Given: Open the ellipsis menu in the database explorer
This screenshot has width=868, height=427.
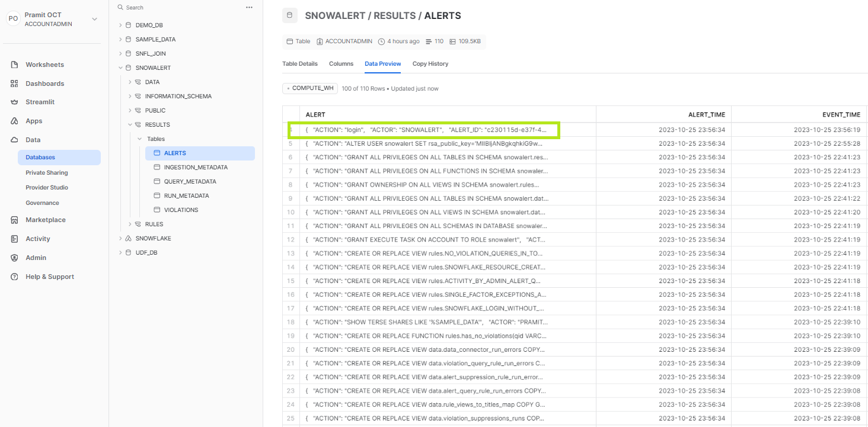Looking at the screenshot, I should point(249,7).
